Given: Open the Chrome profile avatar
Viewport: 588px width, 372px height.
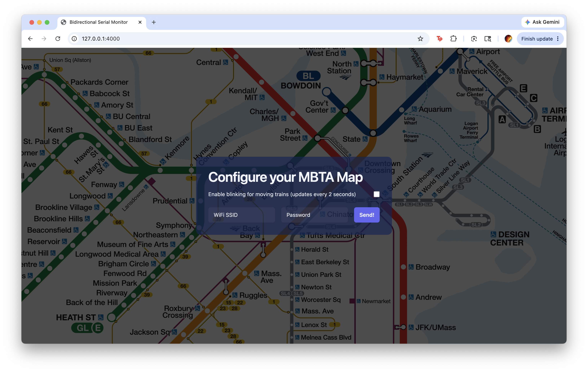Looking at the screenshot, I should click(x=508, y=39).
